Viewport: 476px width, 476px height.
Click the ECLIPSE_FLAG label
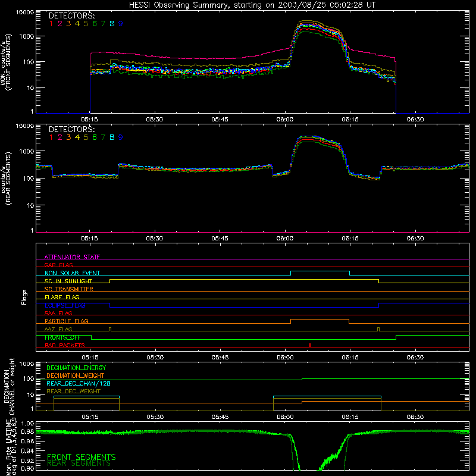65,305
